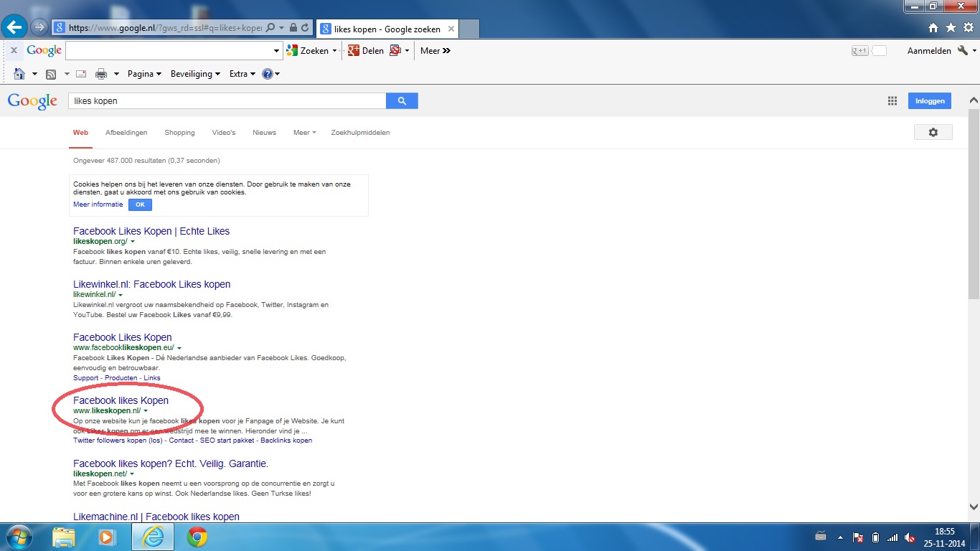
Task: Click the RSS feeds icon in command bar
Action: (x=51, y=74)
